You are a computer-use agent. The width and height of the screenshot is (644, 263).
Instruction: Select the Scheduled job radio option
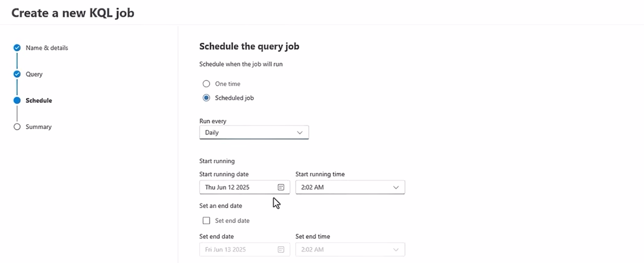(206, 98)
